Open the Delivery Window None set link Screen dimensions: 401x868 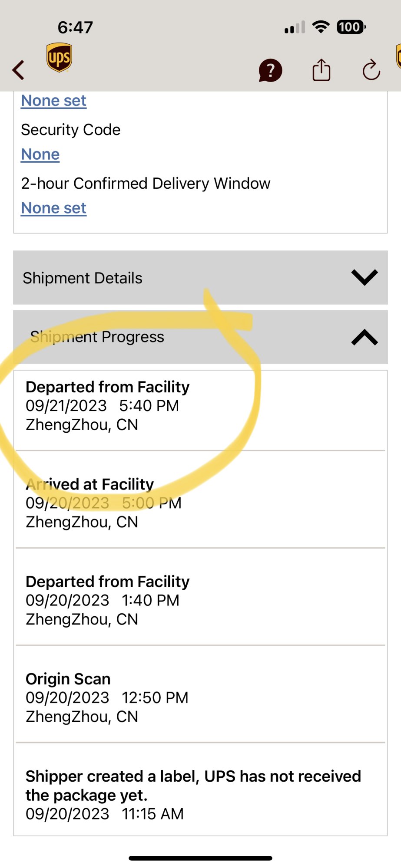54,208
